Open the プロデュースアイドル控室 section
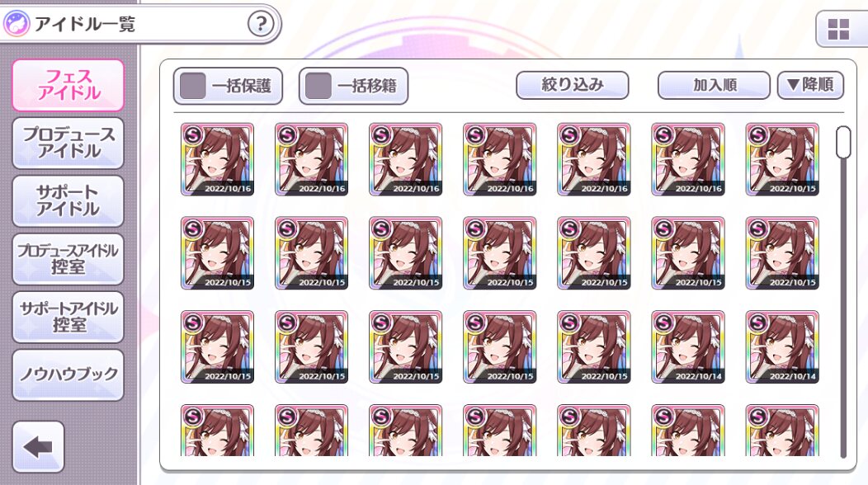868x485 pixels. click(68, 259)
